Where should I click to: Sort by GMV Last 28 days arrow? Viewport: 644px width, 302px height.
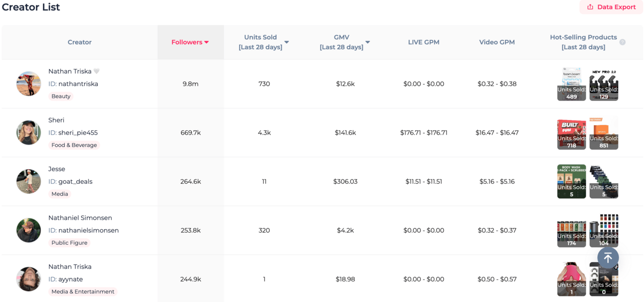click(x=367, y=42)
